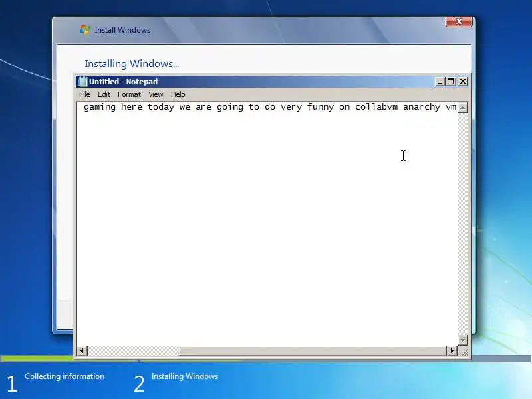Open the Format menu in Notepad
This screenshot has height=399, width=532.
[129, 94]
